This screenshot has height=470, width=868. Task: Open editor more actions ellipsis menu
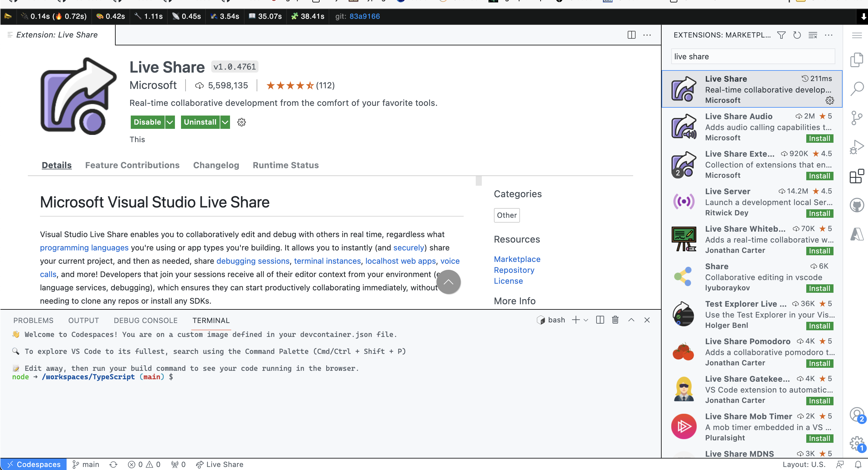click(647, 35)
